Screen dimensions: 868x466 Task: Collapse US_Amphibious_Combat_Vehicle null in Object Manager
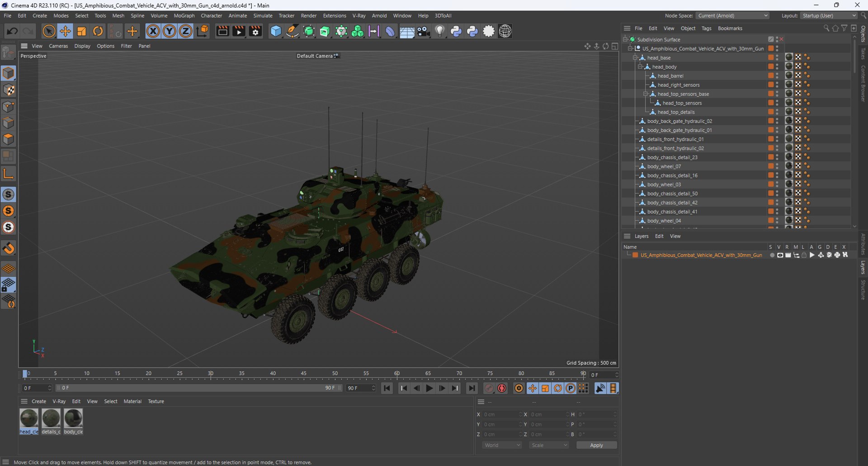coord(630,48)
